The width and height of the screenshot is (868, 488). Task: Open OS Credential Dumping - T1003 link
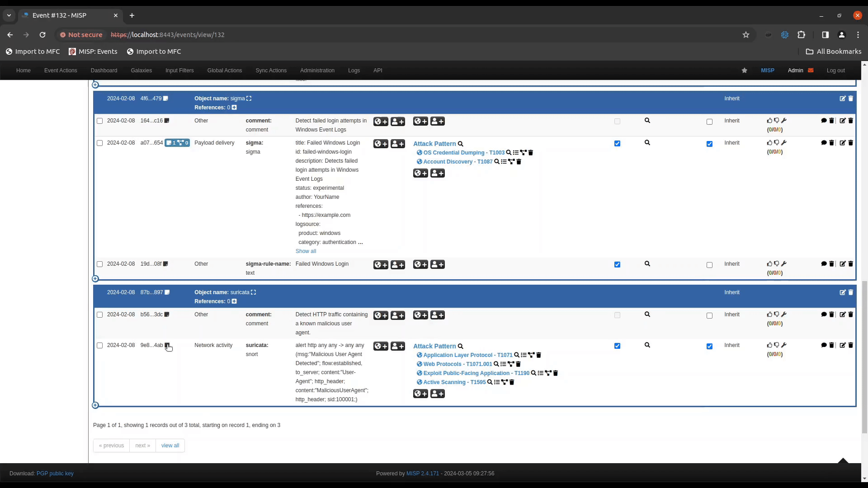coord(464,153)
